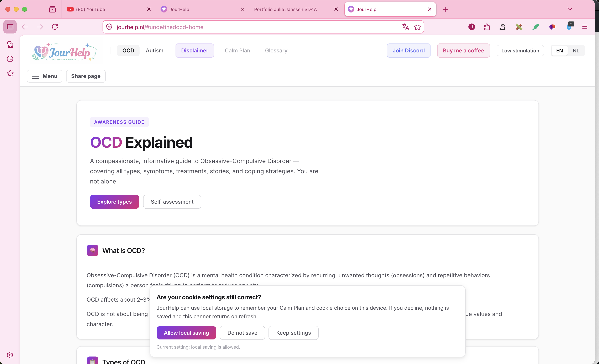Click the Explore types button

coord(115,202)
